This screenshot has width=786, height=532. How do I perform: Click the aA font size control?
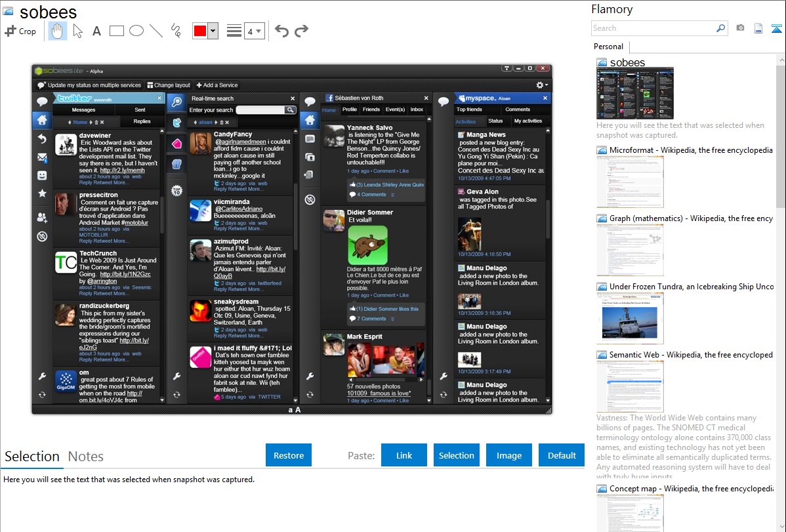(x=294, y=409)
